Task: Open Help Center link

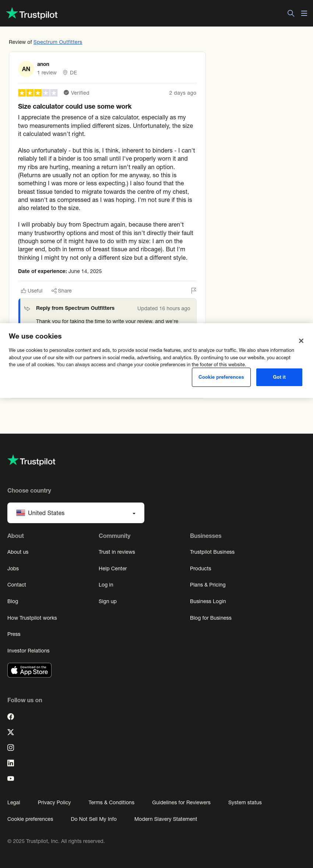Action: 113,568
